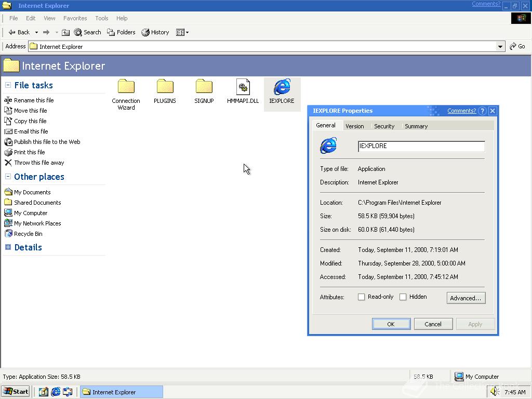
Task: Toggle the Read-only attribute checkbox
Action: (x=362, y=297)
